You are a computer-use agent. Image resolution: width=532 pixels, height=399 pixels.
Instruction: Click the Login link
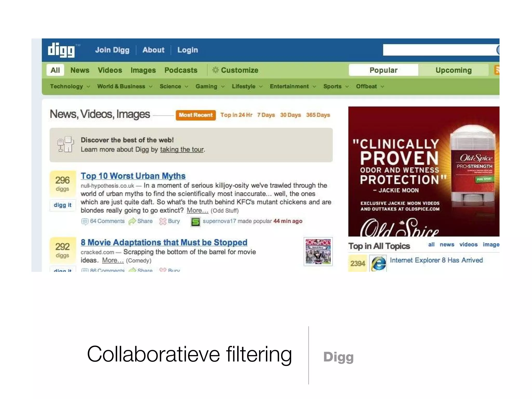[x=188, y=50]
